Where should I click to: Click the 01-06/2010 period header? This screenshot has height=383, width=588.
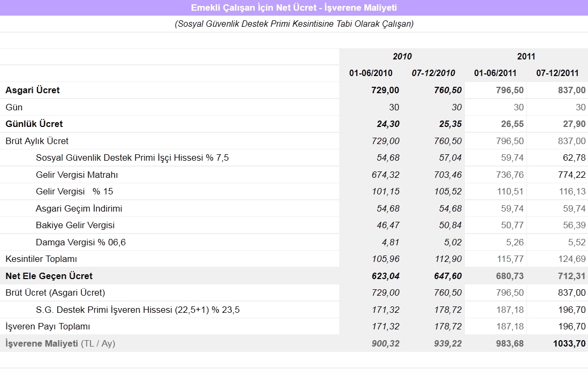pos(371,73)
